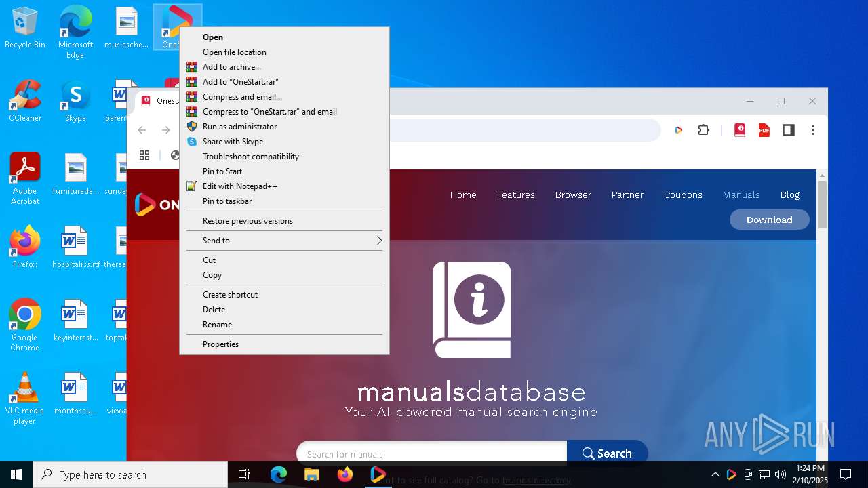Screen dimensions: 868x488
Task: Click the browser apps grid icon
Action: (x=144, y=155)
